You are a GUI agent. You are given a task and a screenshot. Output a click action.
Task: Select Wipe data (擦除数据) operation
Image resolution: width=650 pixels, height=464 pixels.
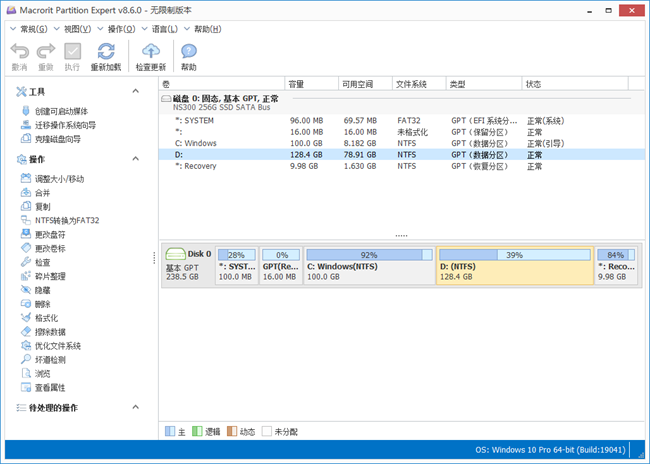click(x=44, y=332)
